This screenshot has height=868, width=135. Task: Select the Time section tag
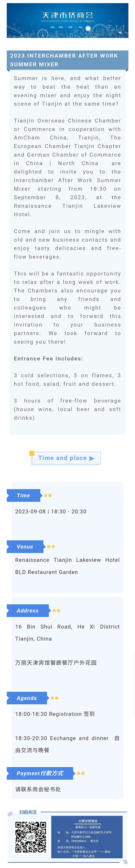24,495
